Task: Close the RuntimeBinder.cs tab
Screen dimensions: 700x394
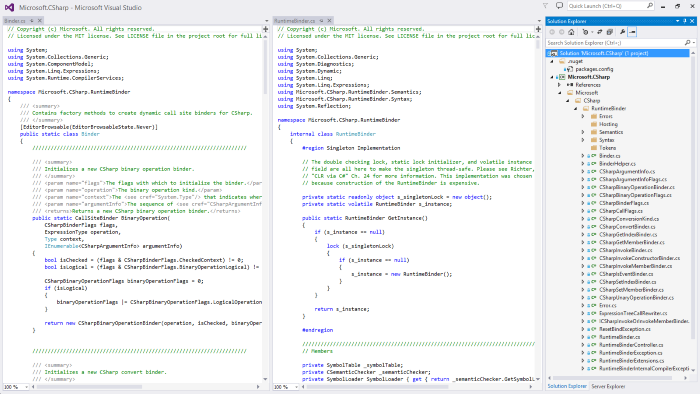Action: 329,21
